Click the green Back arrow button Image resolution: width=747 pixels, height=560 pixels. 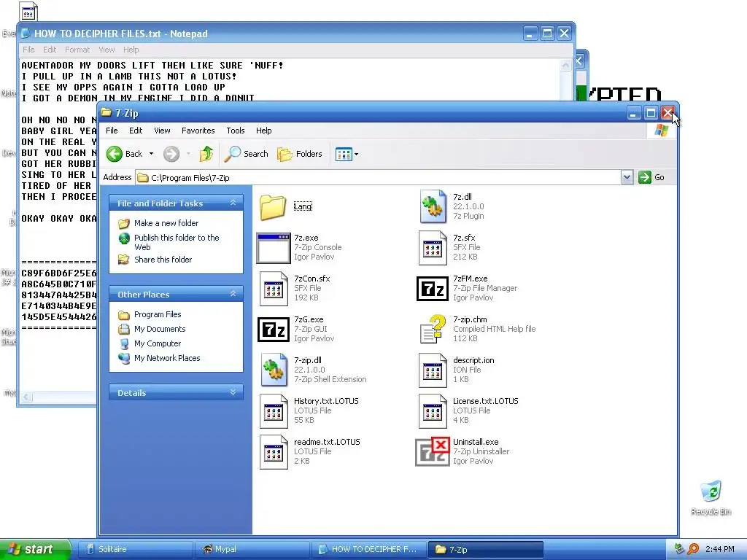[115, 154]
